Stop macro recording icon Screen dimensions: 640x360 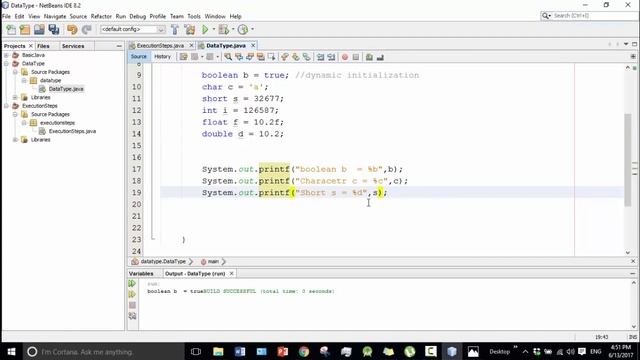[356, 57]
